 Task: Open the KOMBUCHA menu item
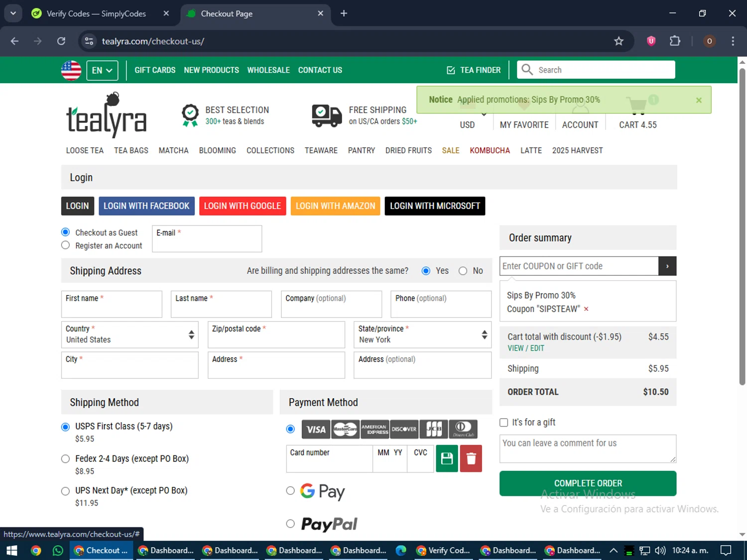(x=490, y=150)
